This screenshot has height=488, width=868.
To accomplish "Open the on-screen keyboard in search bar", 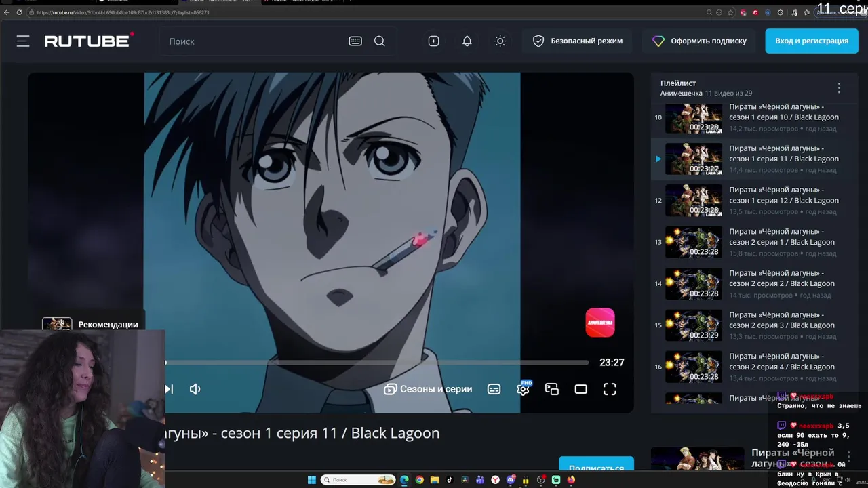I will pyautogui.click(x=355, y=41).
